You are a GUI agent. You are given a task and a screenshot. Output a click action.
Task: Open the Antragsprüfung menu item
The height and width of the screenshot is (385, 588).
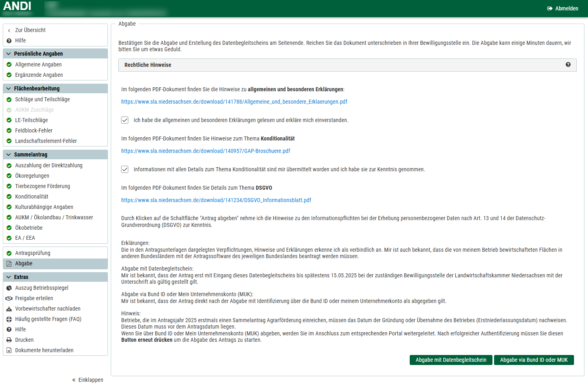[33, 253]
